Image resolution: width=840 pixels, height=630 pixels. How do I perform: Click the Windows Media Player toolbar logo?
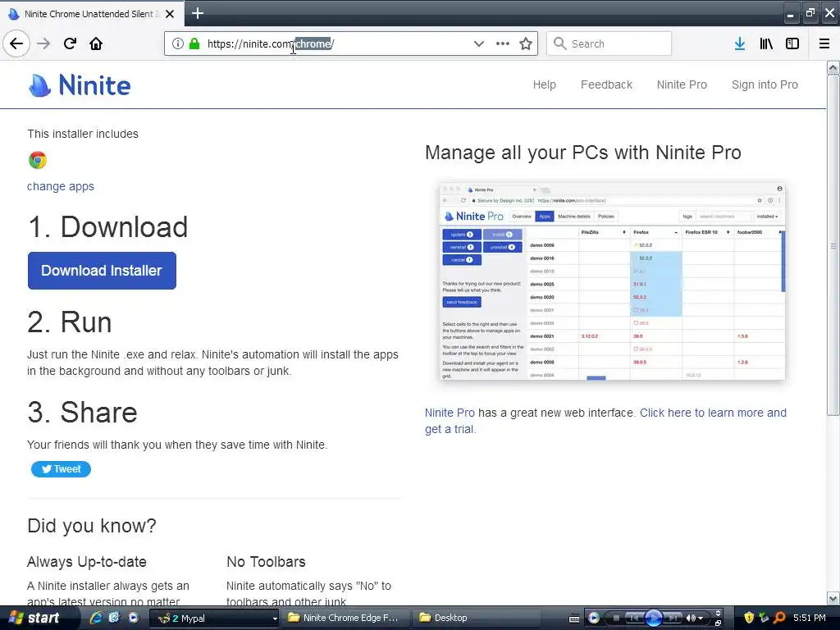click(x=594, y=619)
